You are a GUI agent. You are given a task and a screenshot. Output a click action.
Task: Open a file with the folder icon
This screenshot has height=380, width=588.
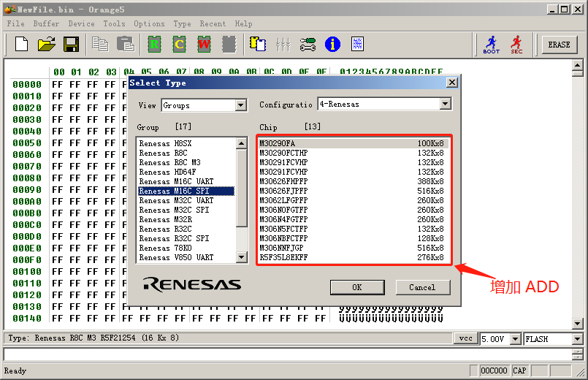tap(46, 45)
